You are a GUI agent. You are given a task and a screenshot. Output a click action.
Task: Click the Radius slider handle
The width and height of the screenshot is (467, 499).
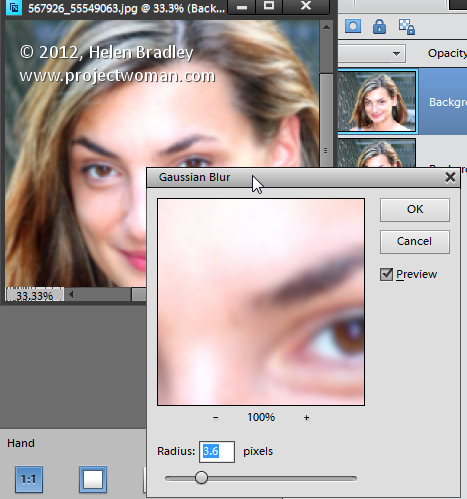201,478
